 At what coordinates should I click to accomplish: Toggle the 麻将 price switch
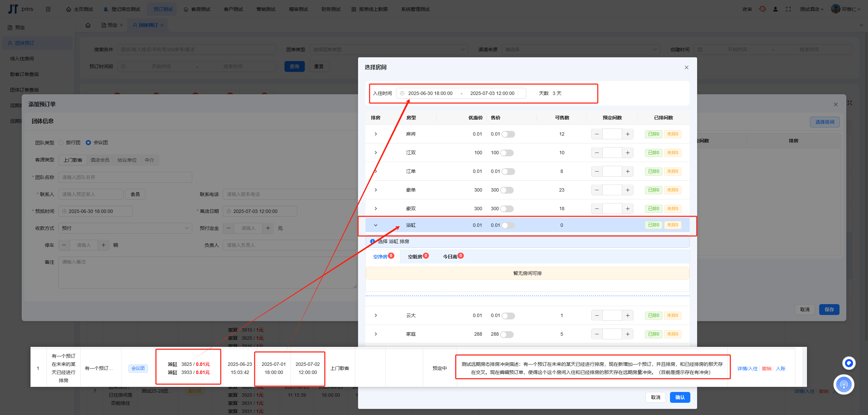pyautogui.click(x=508, y=134)
